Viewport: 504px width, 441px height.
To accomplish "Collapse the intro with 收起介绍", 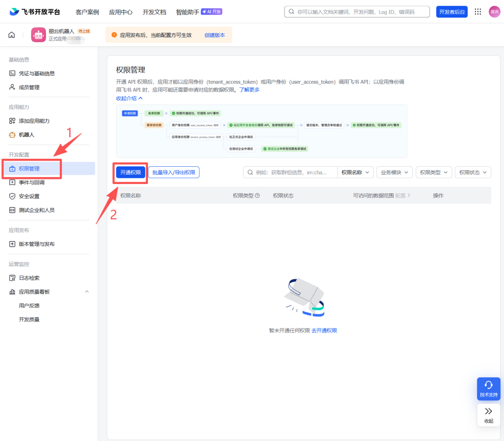I will 129,99.
